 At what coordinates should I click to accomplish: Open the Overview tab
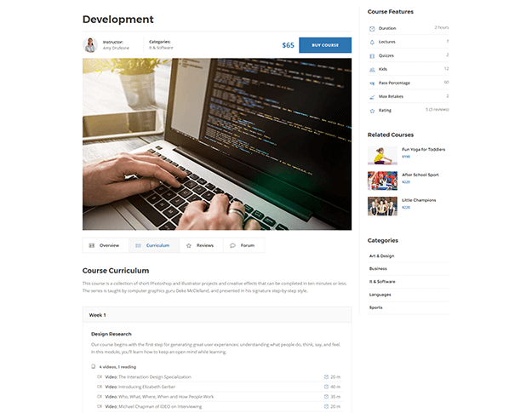[x=105, y=245]
